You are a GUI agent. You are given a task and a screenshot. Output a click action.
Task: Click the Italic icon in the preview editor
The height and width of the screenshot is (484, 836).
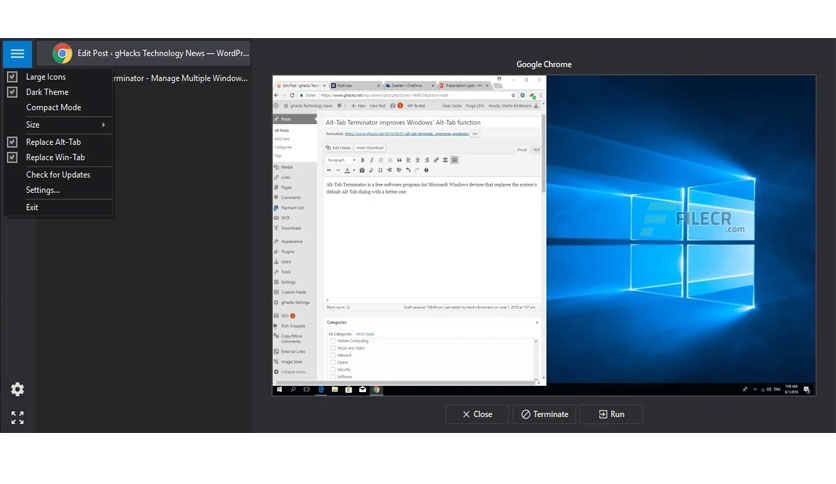372,160
